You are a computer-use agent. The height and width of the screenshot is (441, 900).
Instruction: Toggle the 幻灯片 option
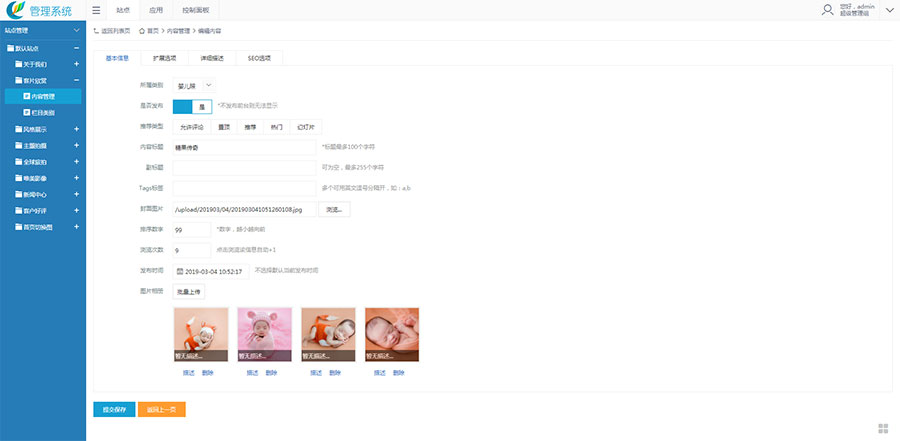click(306, 127)
